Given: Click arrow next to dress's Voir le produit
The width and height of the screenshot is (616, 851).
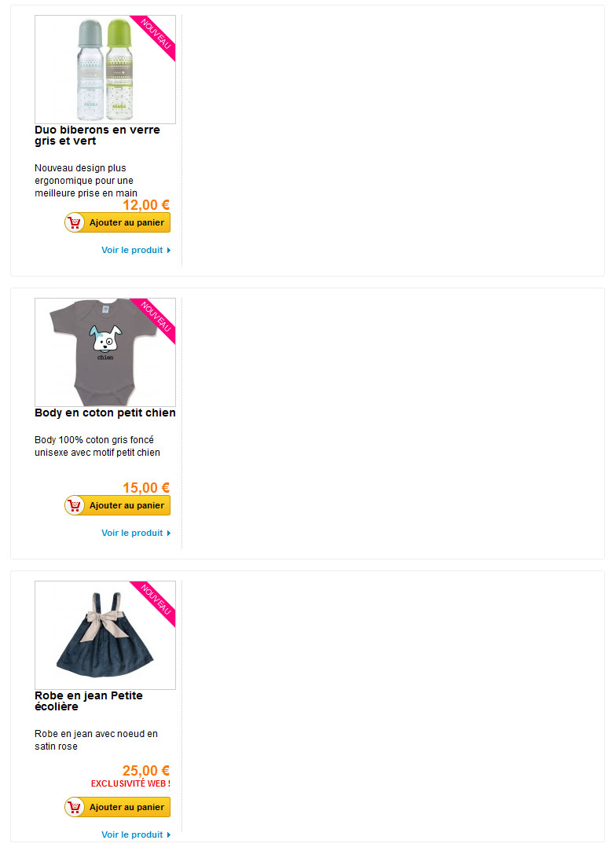Looking at the screenshot, I should (169, 834).
